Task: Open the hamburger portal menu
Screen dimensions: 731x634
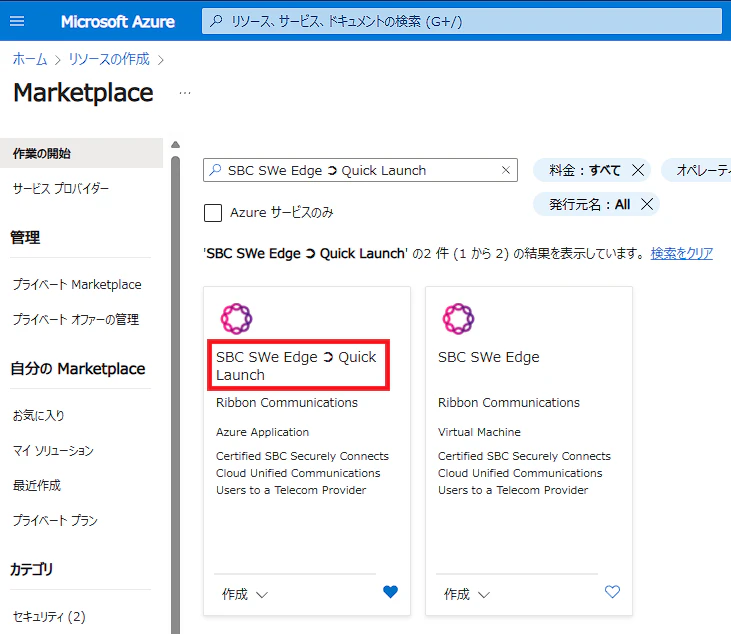Action: 17,21
